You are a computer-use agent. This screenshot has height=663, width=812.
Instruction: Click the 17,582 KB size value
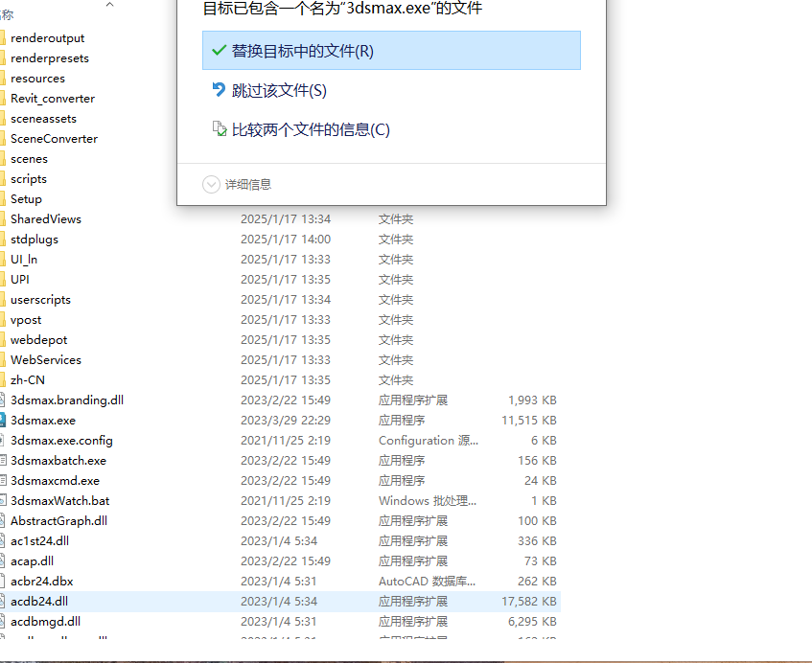[529, 602]
